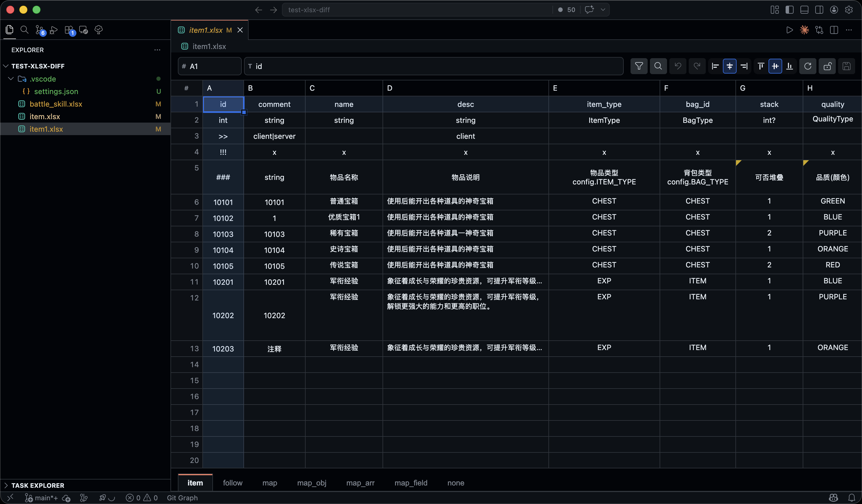Screen dimensions: 862x504
Task: Toggle the bottom panel
Action: click(x=804, y=10)
